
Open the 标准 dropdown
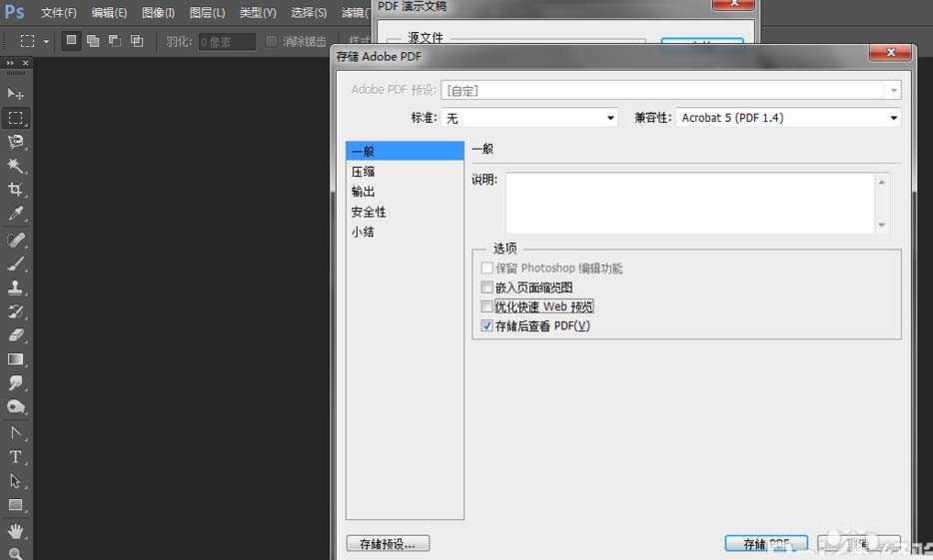pyautogui.click(x=529, y=118)
